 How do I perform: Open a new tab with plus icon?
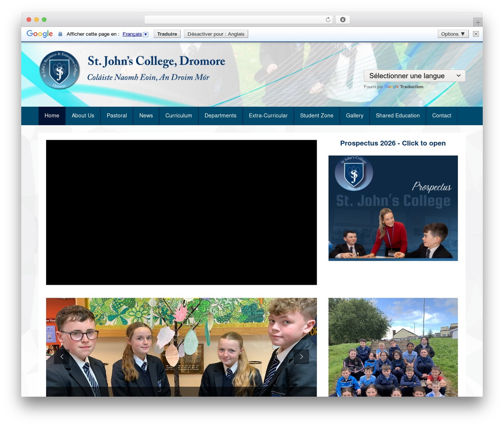[x=478, y=22]
